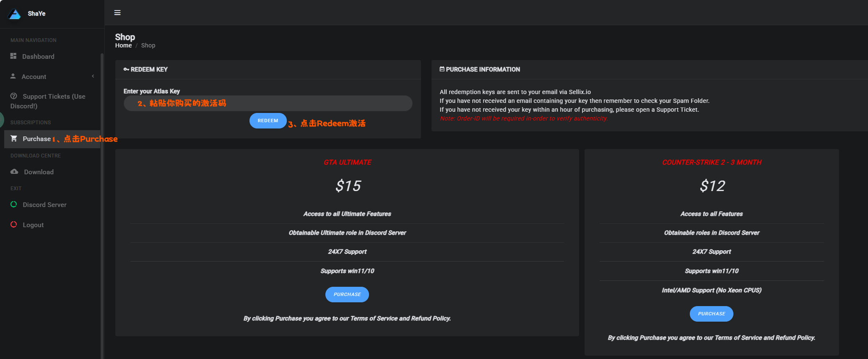
Task: Select Download in the sidebar
Action: [39, 172]
